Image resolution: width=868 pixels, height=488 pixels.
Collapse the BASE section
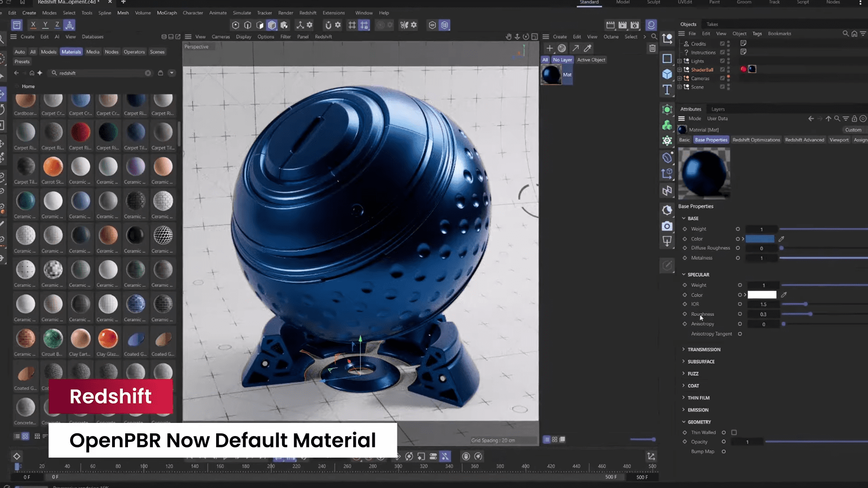tap(684, 218)
